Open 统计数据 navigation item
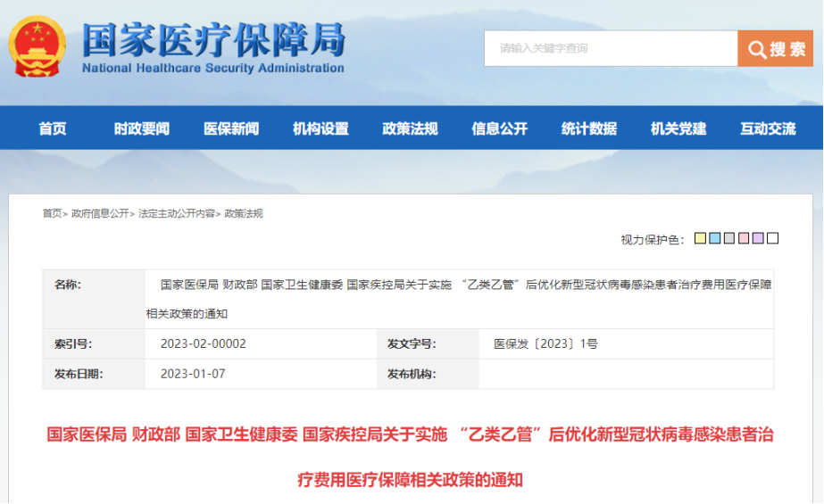824x504 pixels. pos(589,128)
